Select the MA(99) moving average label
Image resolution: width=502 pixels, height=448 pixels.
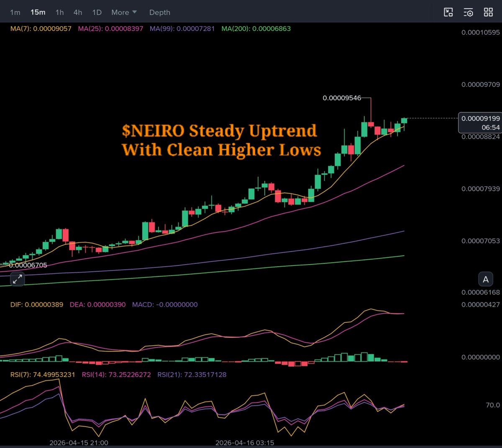tap(182, 28)
